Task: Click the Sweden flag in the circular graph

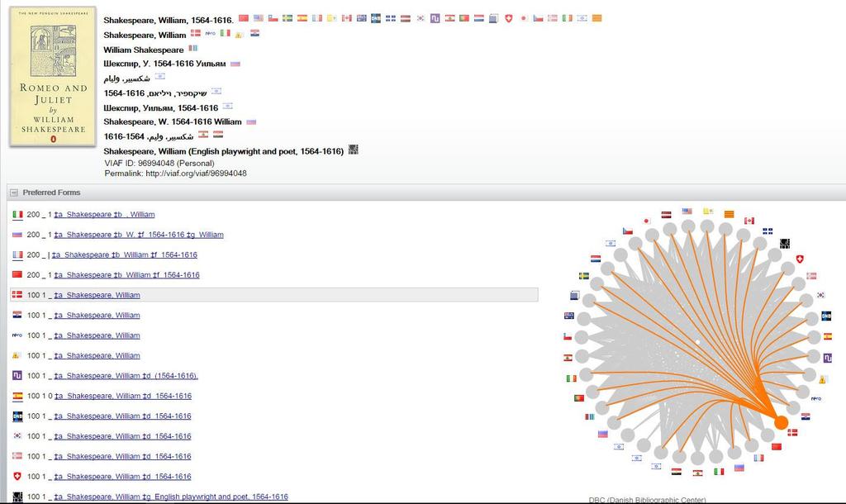Action: coord(584,276)
